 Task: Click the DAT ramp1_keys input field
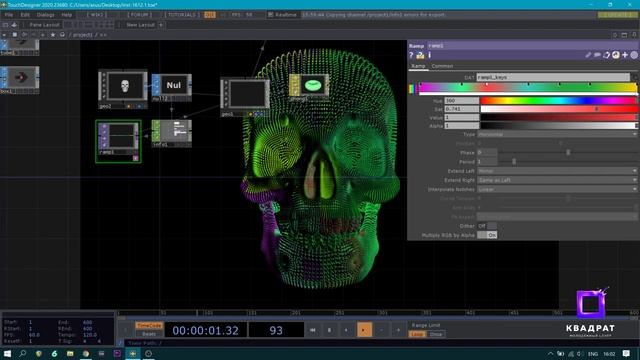point(553,77)
